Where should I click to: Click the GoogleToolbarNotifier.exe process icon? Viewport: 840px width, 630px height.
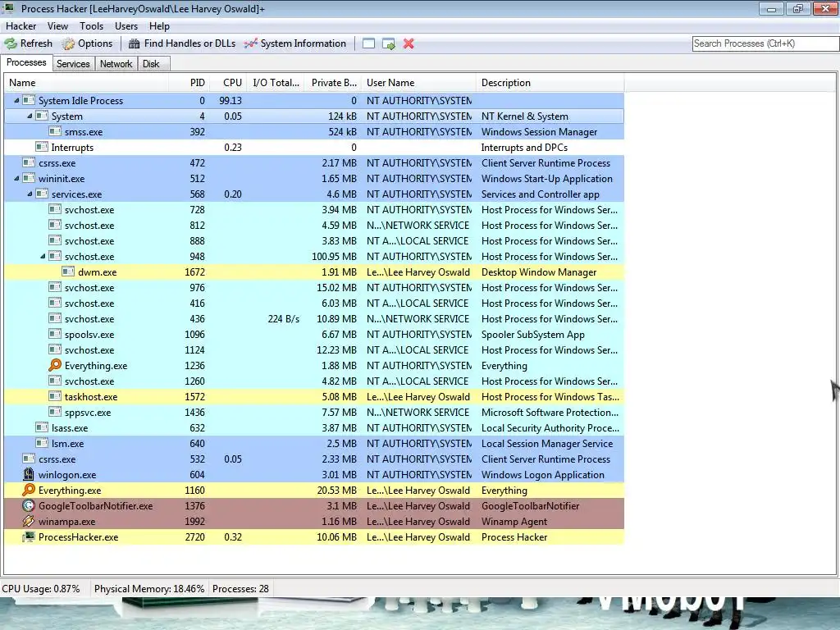click(x=29, y=505)
